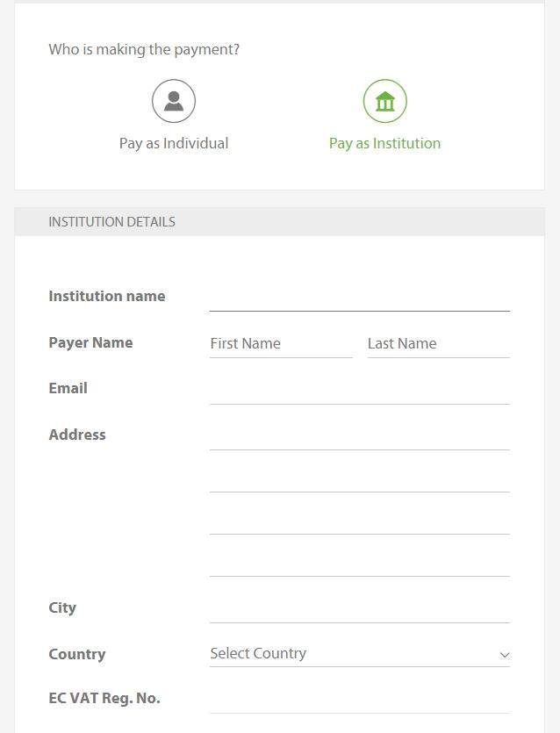The image size is (560, 733).
Task: Choose the 'Pay as Institution' text label
Action: click(384, 143)
